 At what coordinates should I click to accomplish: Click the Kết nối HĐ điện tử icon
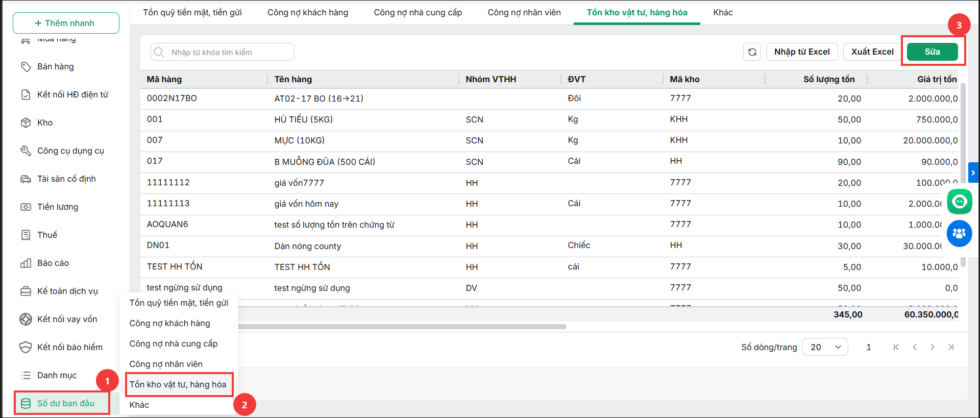(x=26, y=95)
